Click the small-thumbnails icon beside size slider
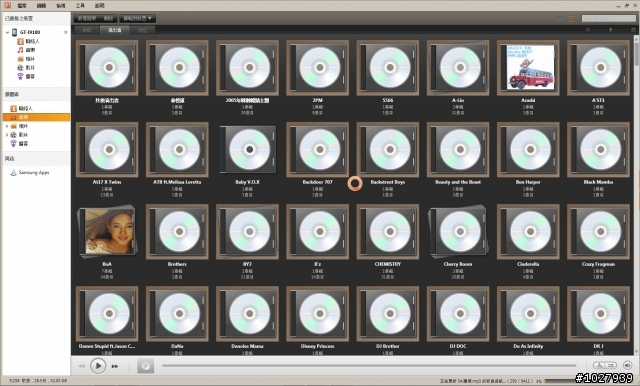Viewport: 640px width, 386px height. [588, 30]
